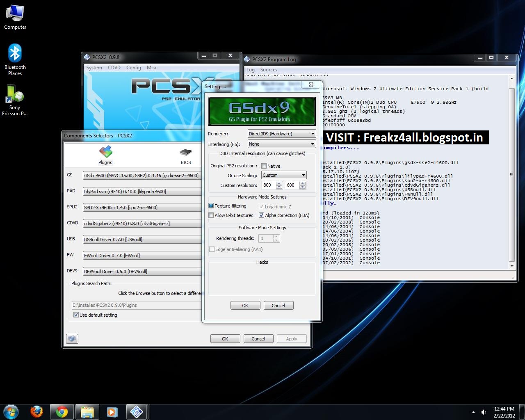The height and width of the screenshot is (420, 525).
Task: Click Cancel in the GSdx Settings dialog
Action: coord(278,306)
